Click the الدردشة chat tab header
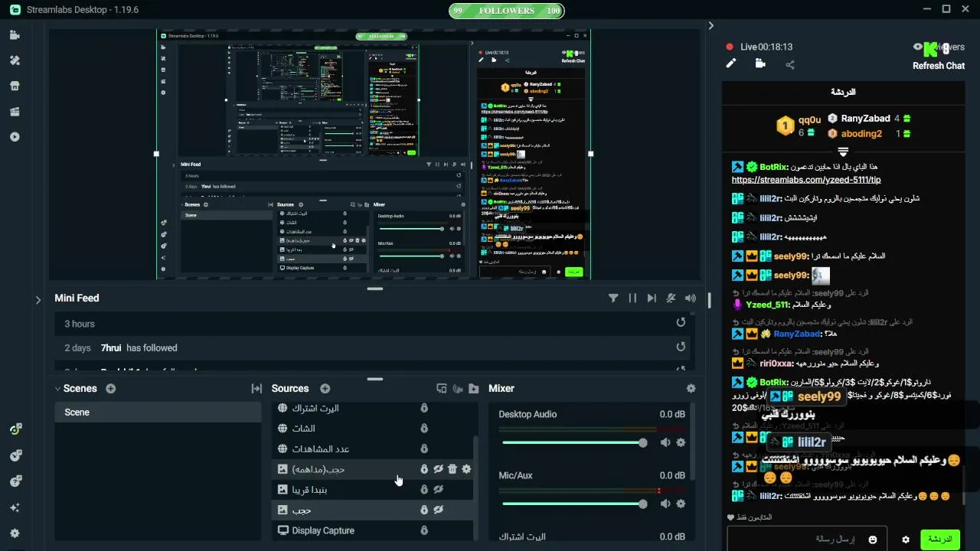This screenshot has height=551, width=980. pyautogui.click(x=843, y=92)
